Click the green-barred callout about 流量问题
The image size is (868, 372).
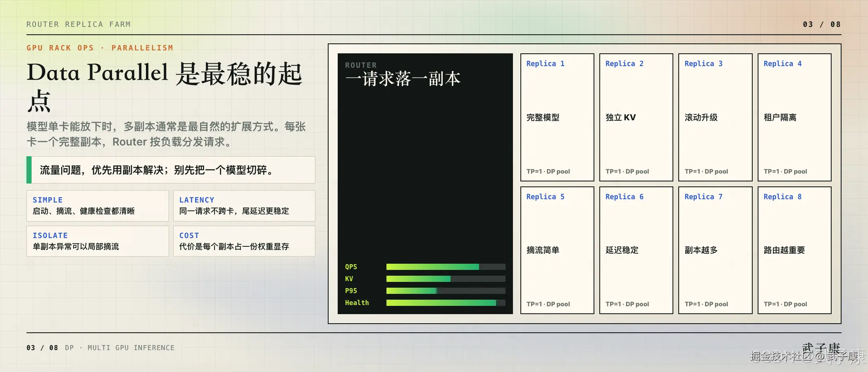point(171,170)
